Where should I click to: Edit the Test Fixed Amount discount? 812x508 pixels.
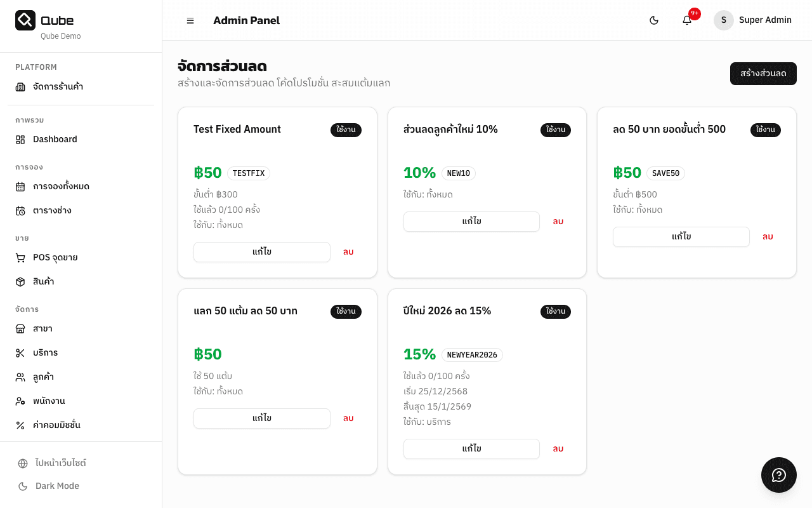[261, 252]
